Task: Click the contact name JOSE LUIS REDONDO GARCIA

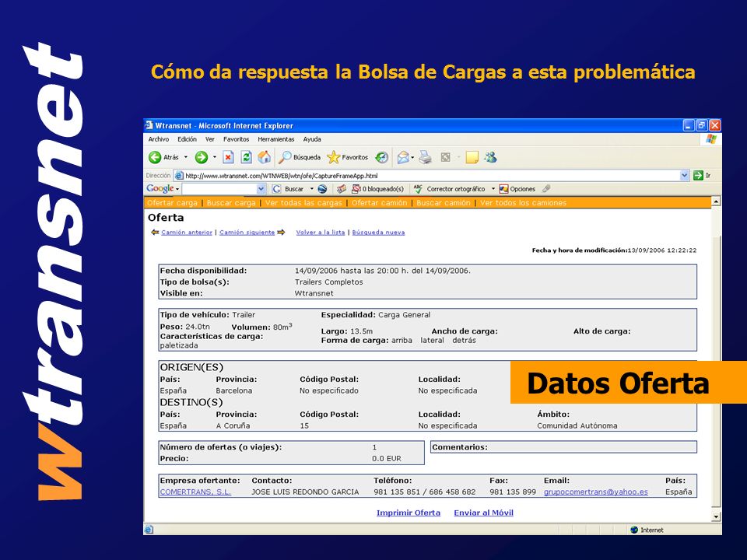Action: pyautogui.click(x=305, y=492)
